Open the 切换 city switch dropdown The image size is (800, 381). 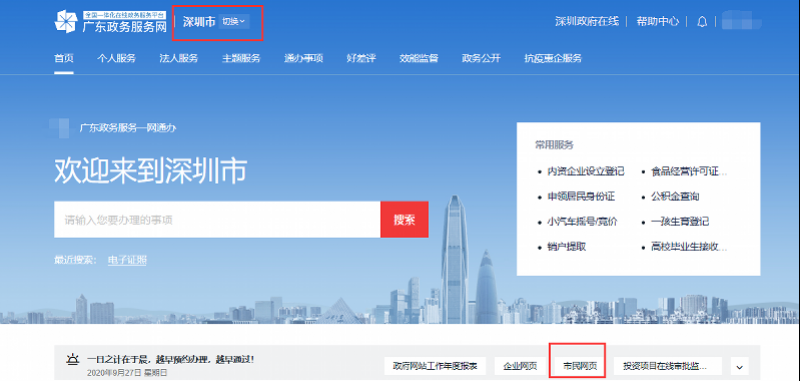click(234, 21)
